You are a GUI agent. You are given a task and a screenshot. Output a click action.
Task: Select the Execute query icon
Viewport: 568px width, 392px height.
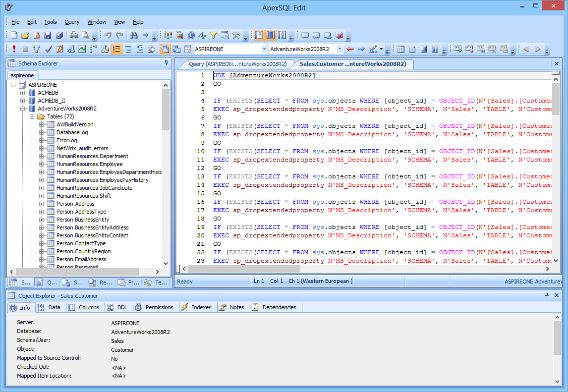[x=14, y=49]
